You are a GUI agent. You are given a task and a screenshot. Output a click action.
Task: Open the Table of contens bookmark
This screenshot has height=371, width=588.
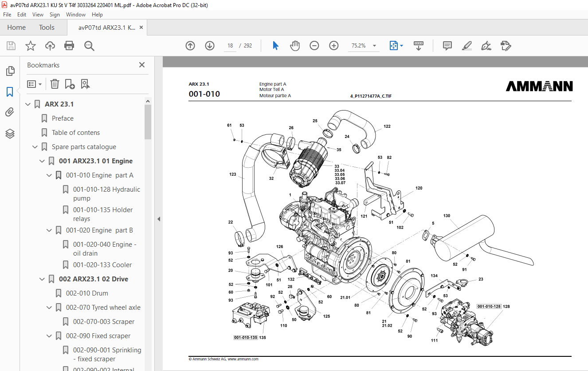(x=76, y=133)
